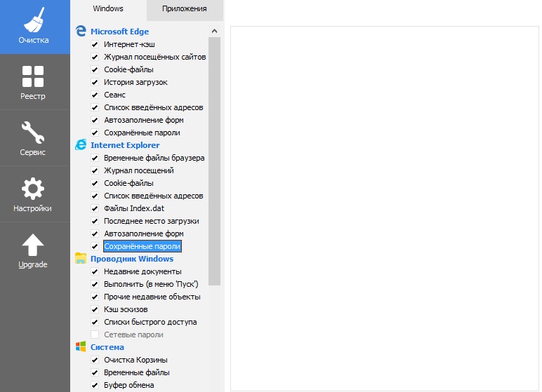Uncheck Временные файлы браузера checkbox
Viewport: 542px width, 392px height.
95,158
